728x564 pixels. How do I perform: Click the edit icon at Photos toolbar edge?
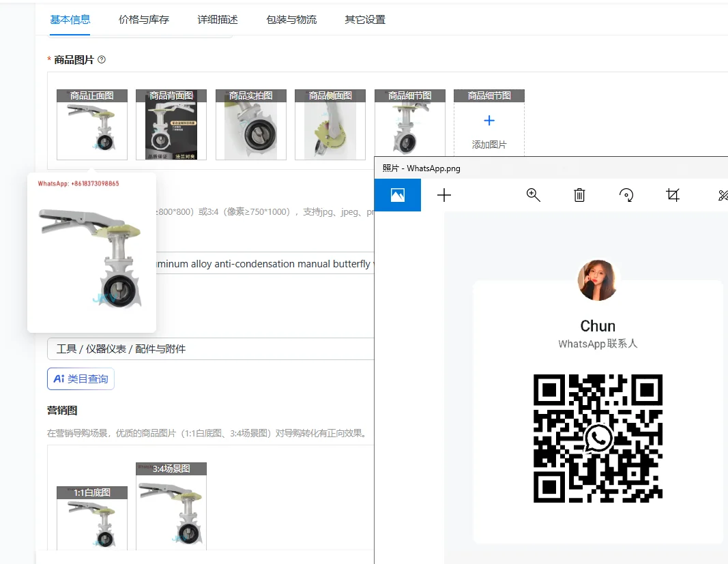[723, 195]
